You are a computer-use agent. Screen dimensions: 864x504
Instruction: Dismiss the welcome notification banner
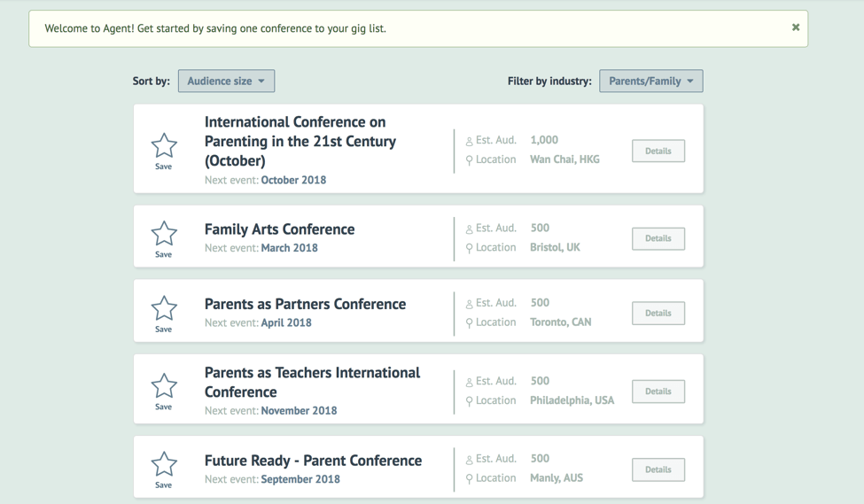(x=796, y=27)
